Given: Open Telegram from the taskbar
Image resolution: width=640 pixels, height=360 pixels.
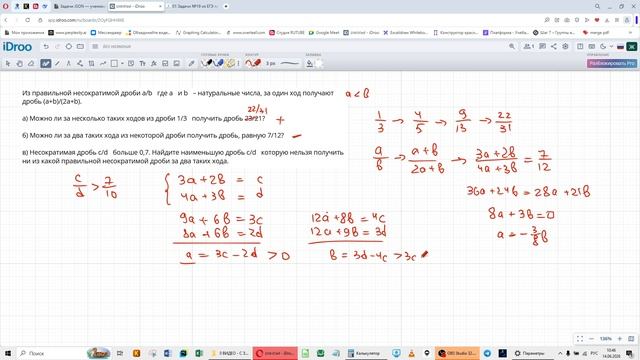Looking at the screenshot, I should click(487, 353).
